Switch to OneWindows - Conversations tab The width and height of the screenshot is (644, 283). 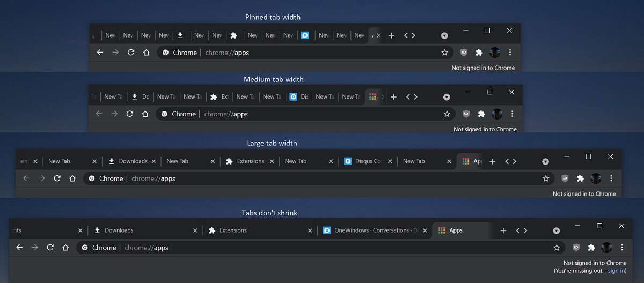(370, 230)
